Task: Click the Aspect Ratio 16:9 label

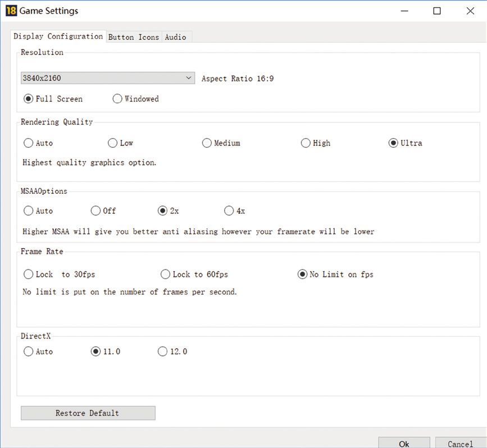Action: [x=238, y=79]
